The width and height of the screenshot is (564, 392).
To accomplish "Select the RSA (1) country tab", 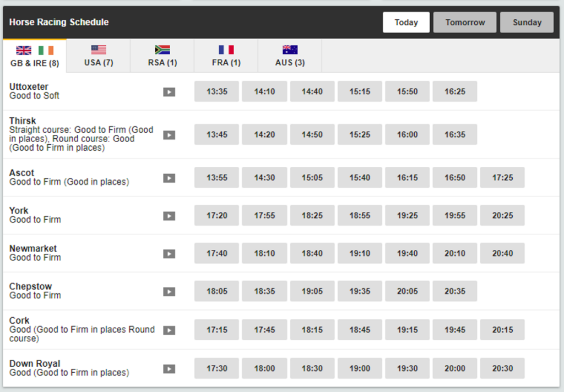I will [x=162, y=56].
